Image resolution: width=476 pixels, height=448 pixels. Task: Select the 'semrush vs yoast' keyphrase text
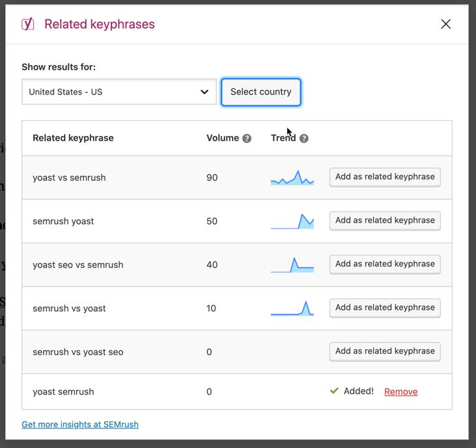point(69,309)
